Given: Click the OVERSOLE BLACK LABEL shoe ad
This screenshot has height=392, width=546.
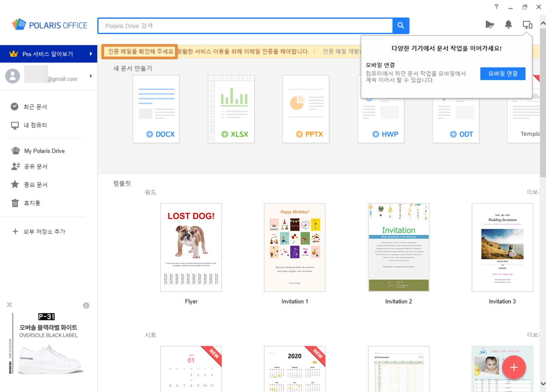Looking at the screenshot, I should (48, 343).
